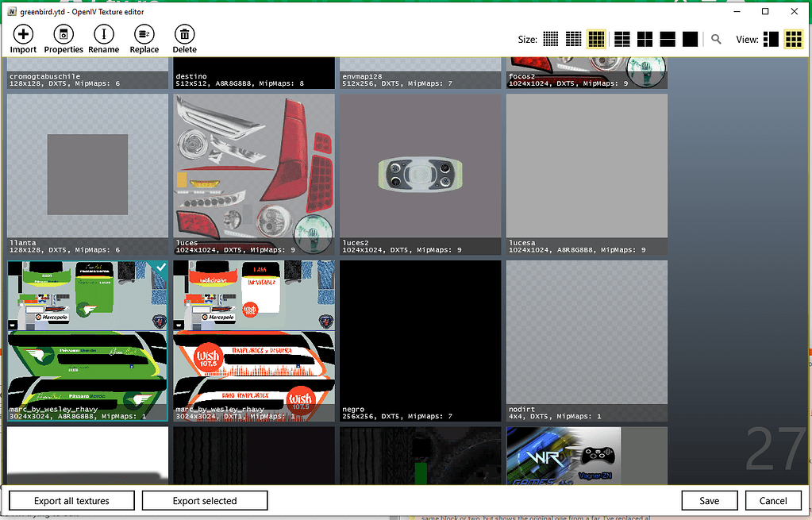Uncheck the selected marc_by_wesley_rhavy texture
812x520 pixels.
(160, 268)
